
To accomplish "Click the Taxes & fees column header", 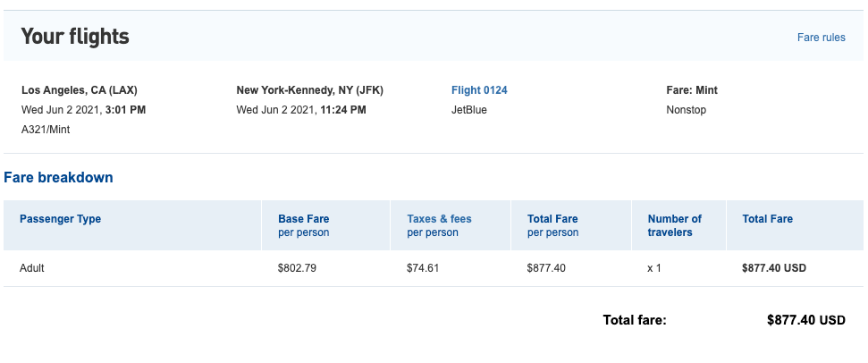I will click(x=439, y=219).
